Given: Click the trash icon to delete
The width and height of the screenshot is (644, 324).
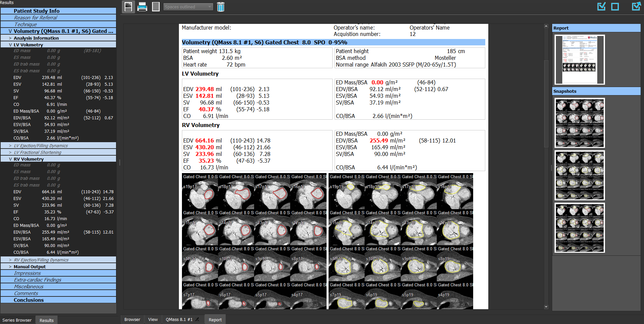Looking at the screenshot, I should click(x=221, y=6).
